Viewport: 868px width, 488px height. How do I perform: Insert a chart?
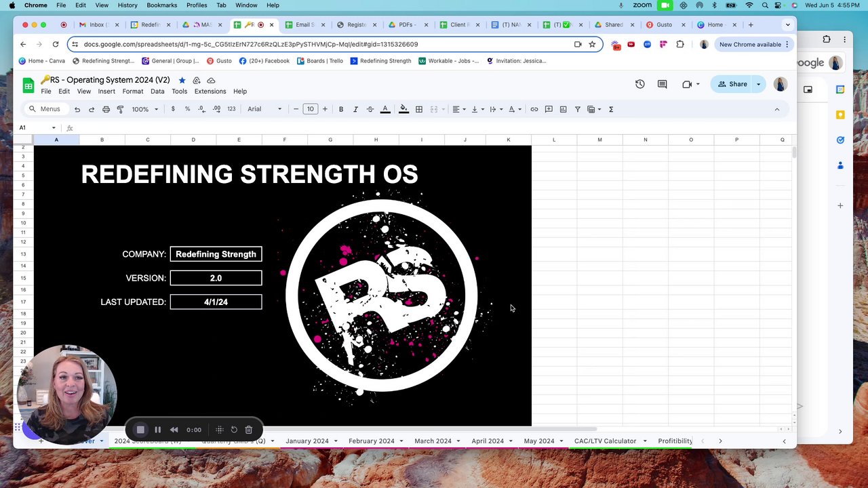click(563, 109)
